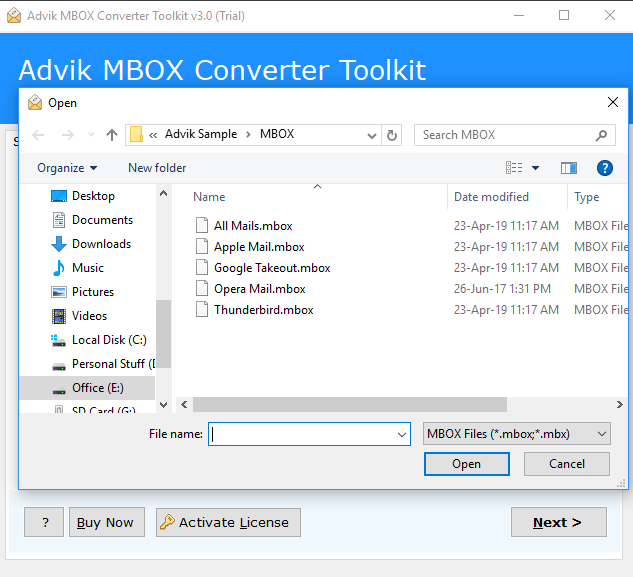
Task: Refresh the MBOX folder view
Action: point(392,135)
